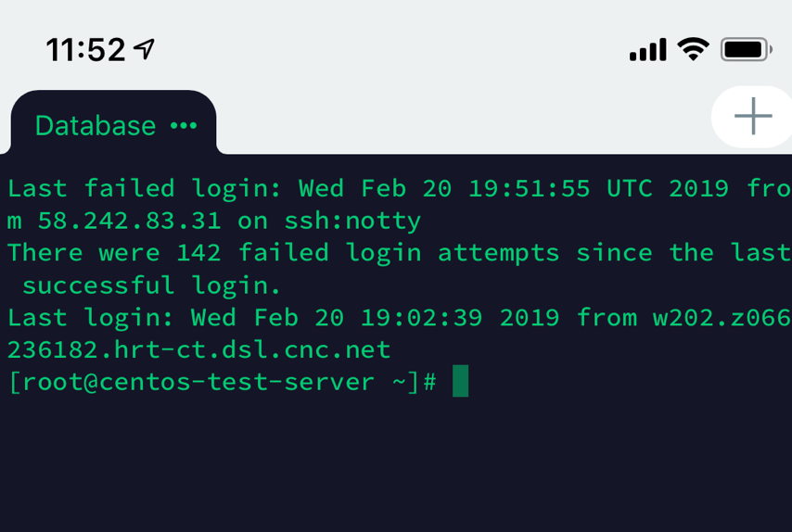792x532 pixels.
Task: Click the "successful login." text
Action: (151, 285)
